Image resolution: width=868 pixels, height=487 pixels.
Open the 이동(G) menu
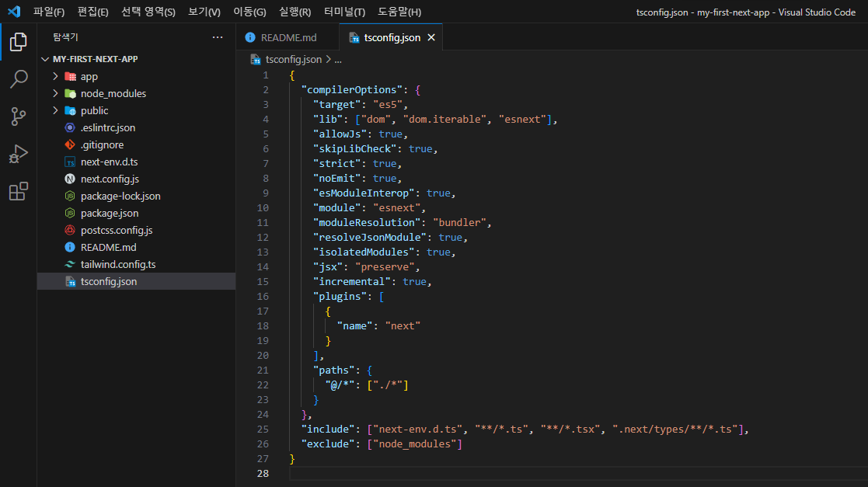coord(249,12)
